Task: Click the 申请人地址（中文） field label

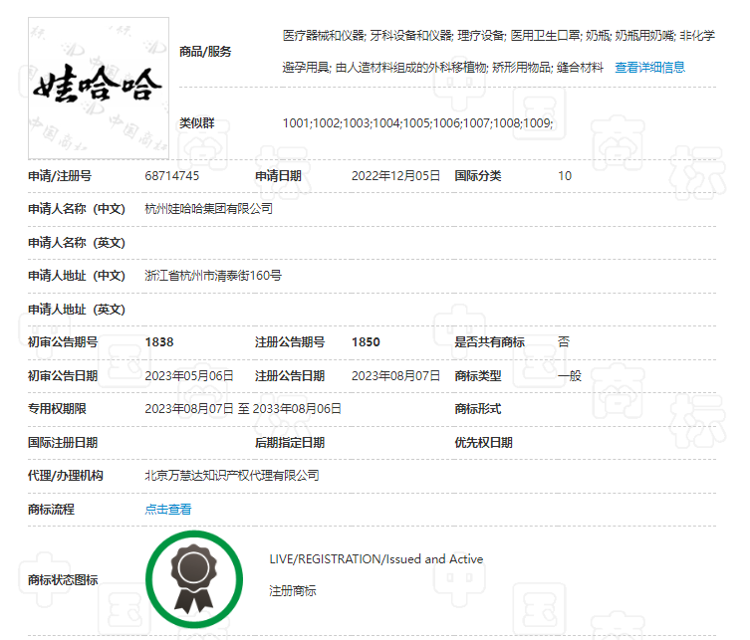Action: [x=77, y=276]
